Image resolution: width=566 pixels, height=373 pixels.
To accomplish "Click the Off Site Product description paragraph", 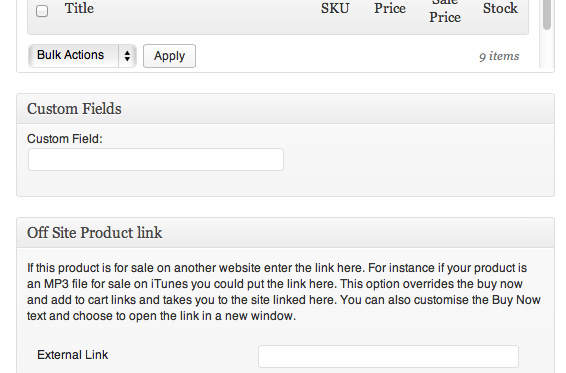I will pyautogui.click(x=284, y=292).
